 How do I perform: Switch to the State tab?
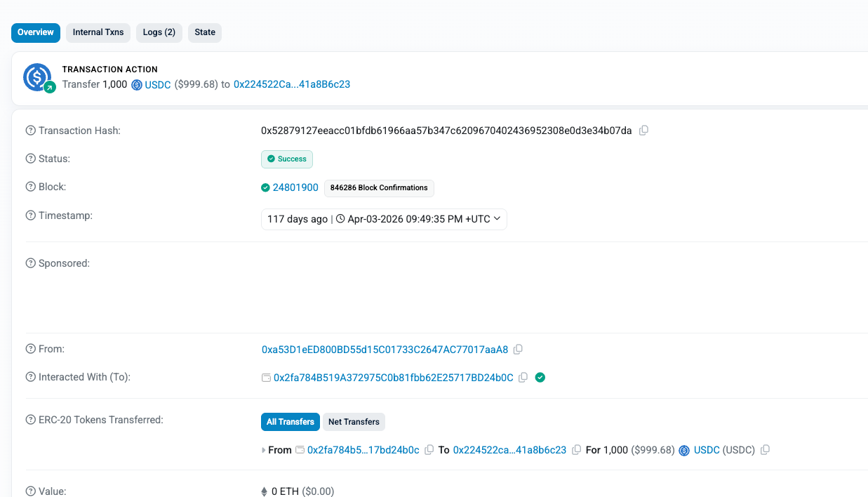click(205, 32)
